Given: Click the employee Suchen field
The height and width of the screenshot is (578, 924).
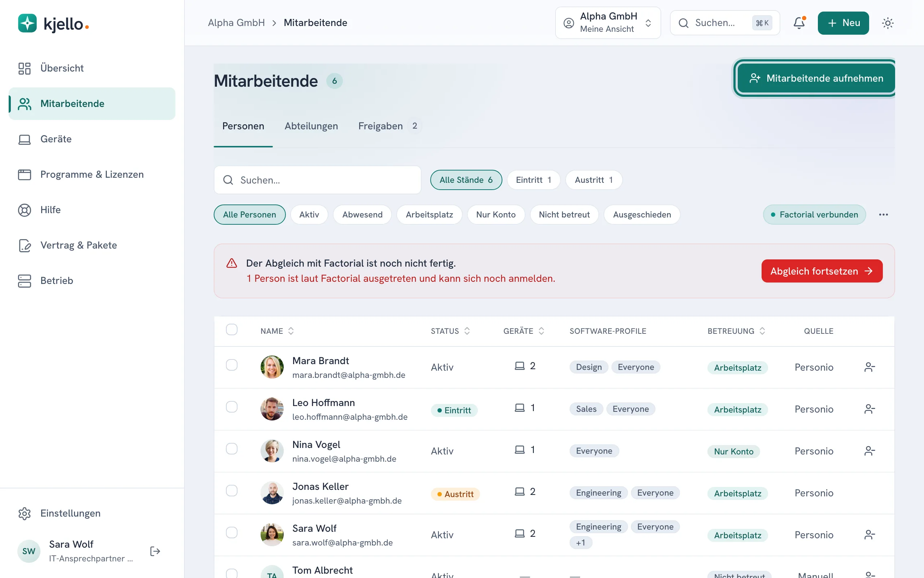Looking at the screenshot, I should (317, 180).
